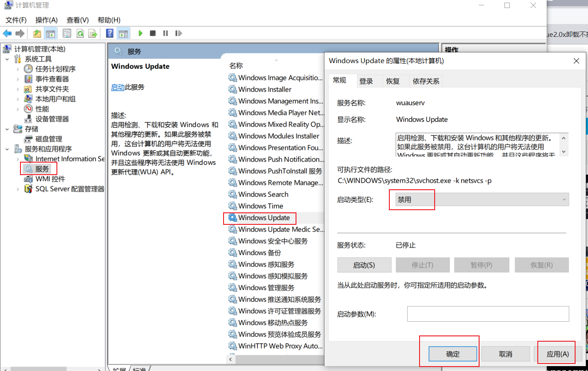Click the Back arrow in the toolbar
The height and width of the screenshot is (371, 588).
point(7,33)
